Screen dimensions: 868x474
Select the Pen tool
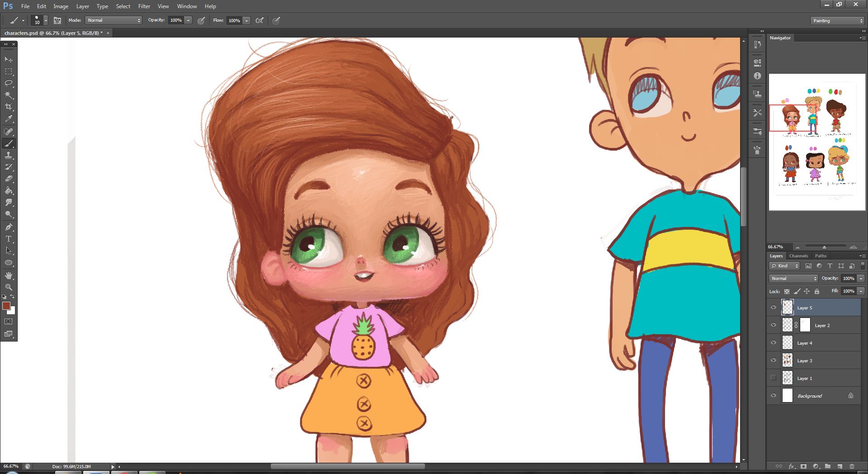9,227
